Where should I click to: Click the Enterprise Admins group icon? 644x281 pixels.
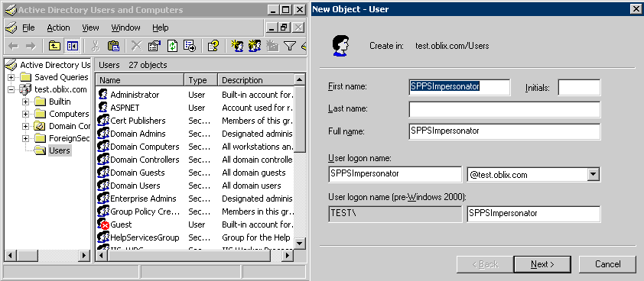tap(102, 199)
